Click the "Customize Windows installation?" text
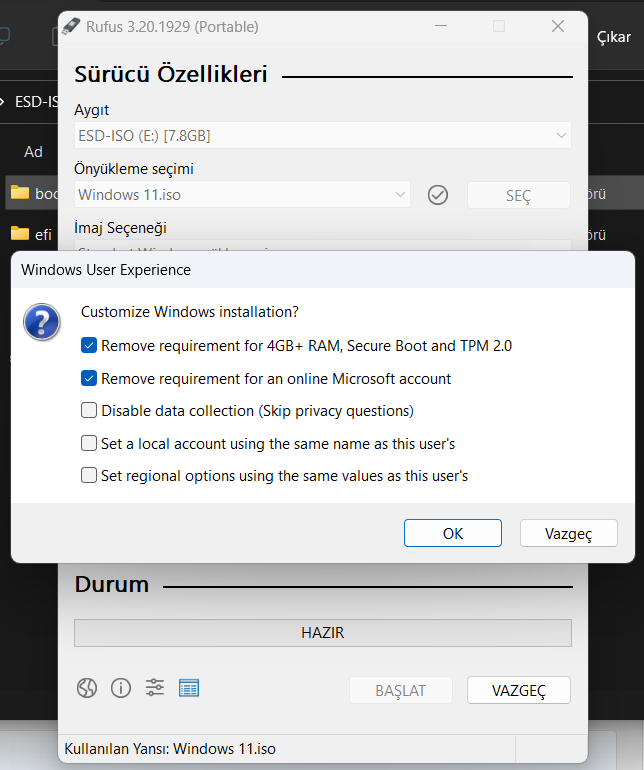Image resolution: width=644 pixels, height=770 pixels. [190, 312]
